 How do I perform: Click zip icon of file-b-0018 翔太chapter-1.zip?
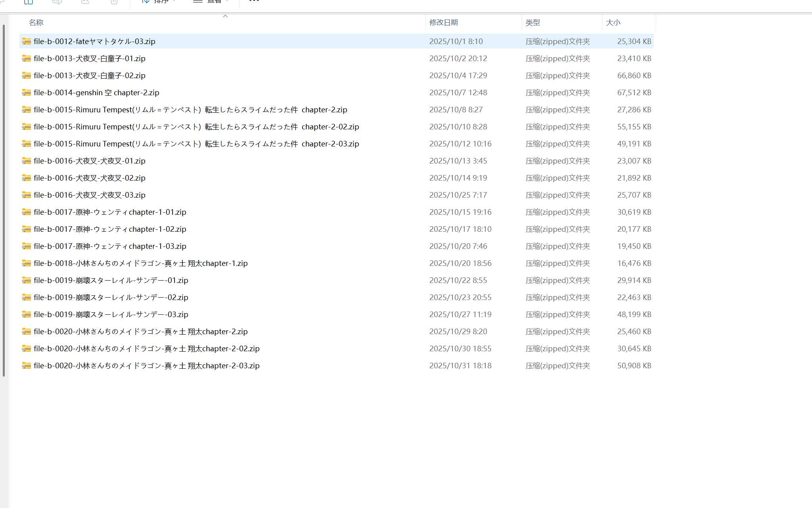pos(27,263)
